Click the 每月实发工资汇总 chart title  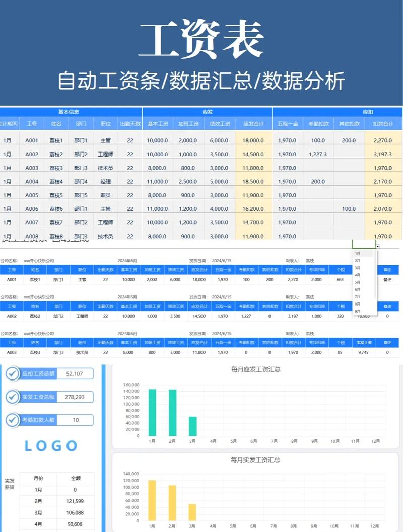click(x=255, y=460)
